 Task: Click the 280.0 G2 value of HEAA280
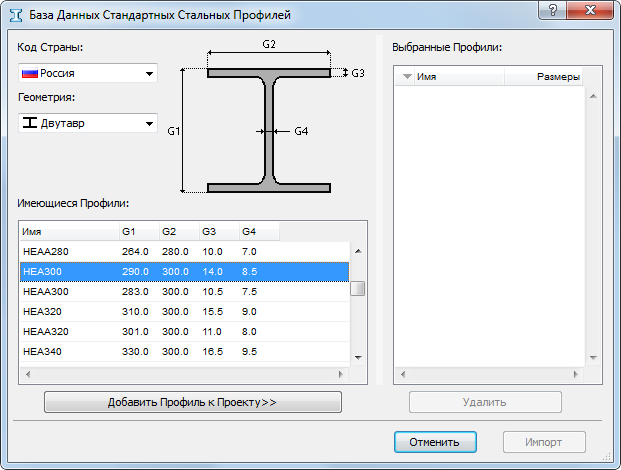pos(175,252)
